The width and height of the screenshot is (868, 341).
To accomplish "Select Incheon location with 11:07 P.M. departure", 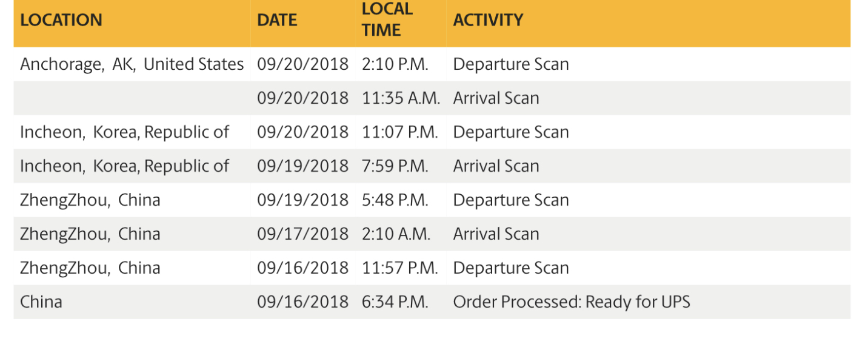I will pos(124,132).
